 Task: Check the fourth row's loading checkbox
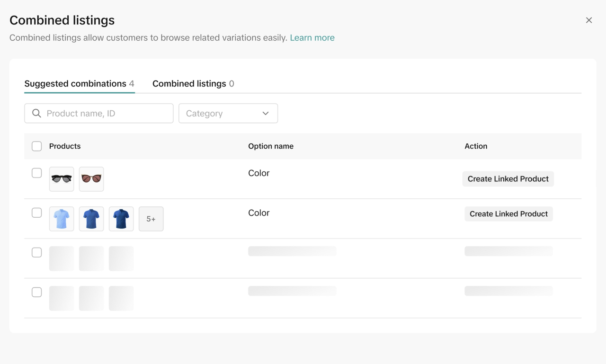(x=37, y=293)
